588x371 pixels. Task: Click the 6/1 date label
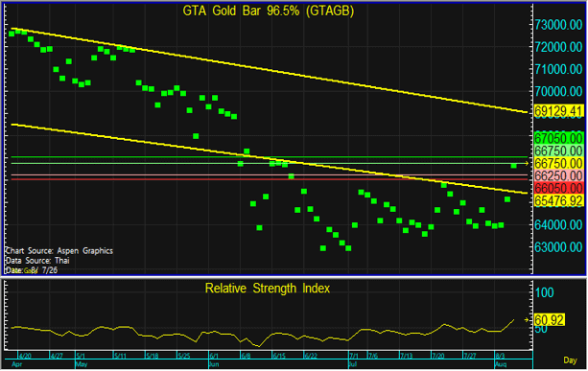pyautogui.click(x=214, y=356)
